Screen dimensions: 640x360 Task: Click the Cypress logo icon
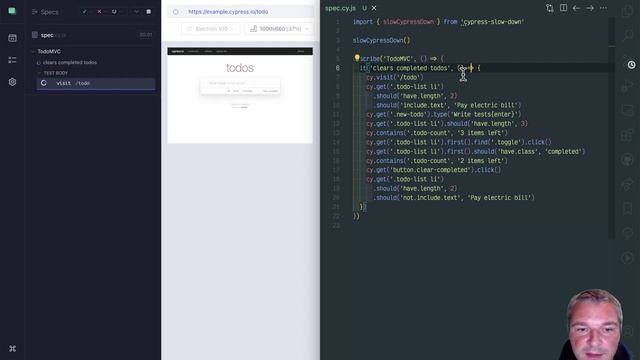(12, 11)
